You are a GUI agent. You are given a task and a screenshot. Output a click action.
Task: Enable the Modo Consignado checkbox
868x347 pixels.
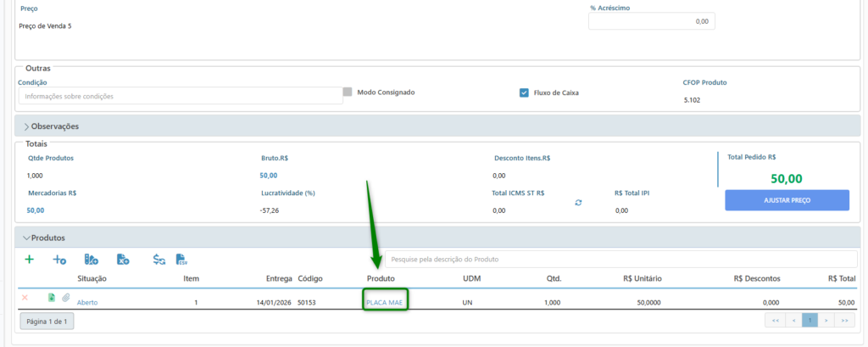348,92
